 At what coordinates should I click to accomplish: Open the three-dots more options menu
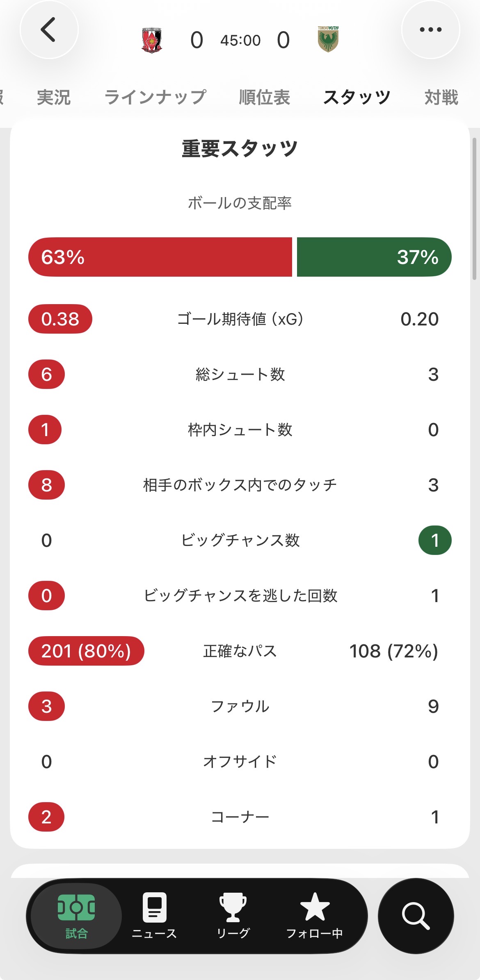click(x=430, y=30)
